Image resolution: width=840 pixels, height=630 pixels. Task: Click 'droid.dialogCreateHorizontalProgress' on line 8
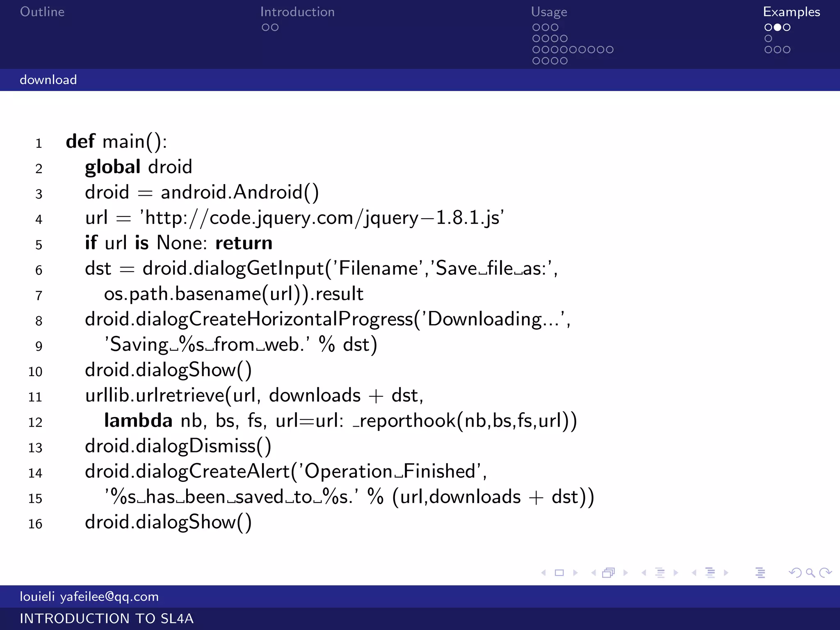(249, 320)
